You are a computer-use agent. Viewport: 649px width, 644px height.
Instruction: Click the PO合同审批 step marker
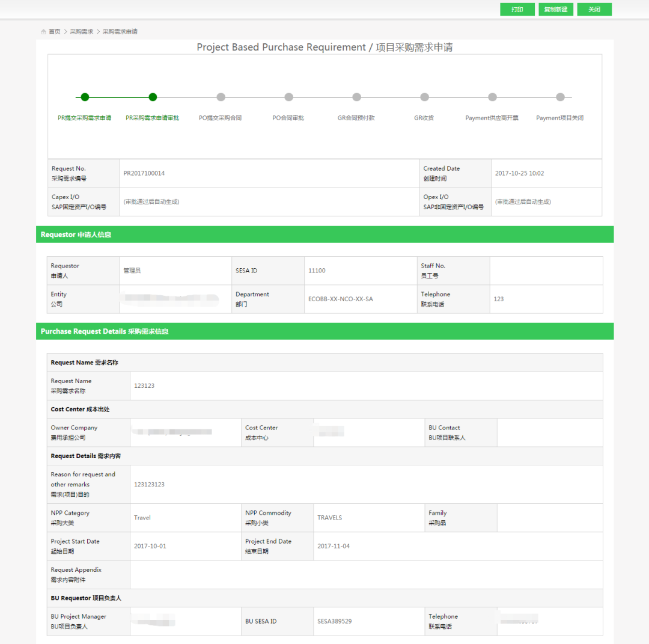(288, 97)
